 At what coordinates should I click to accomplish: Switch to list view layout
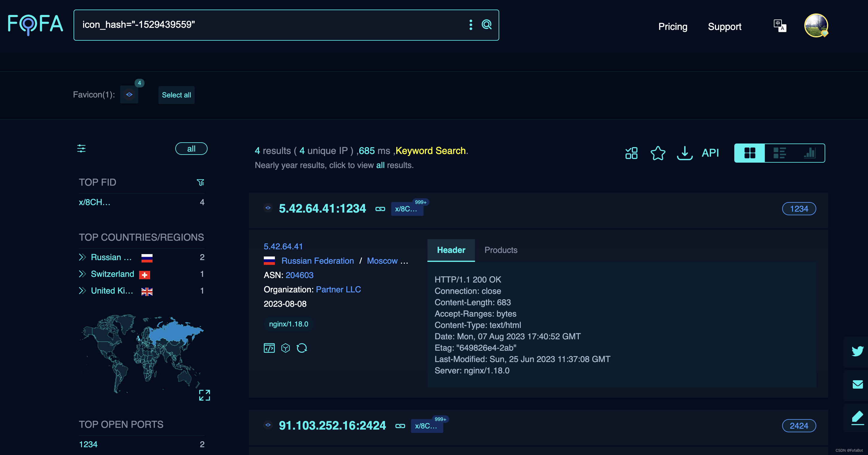click(779, 153)
